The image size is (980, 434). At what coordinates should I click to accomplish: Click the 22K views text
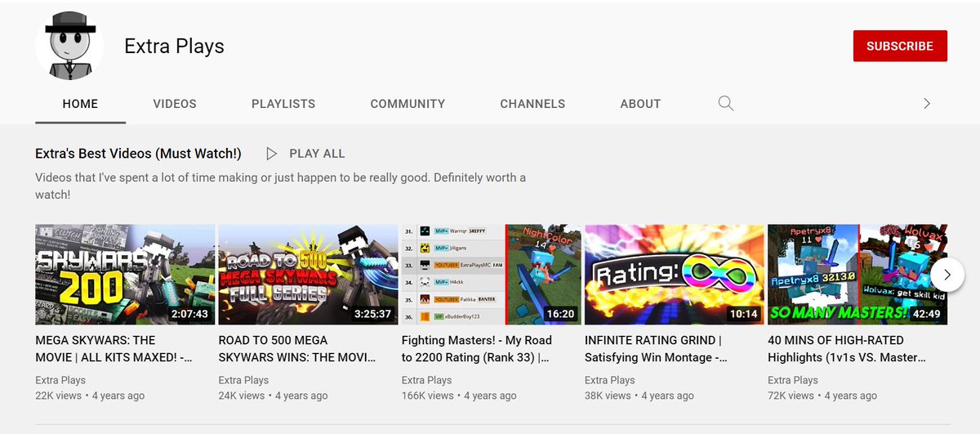59,396
